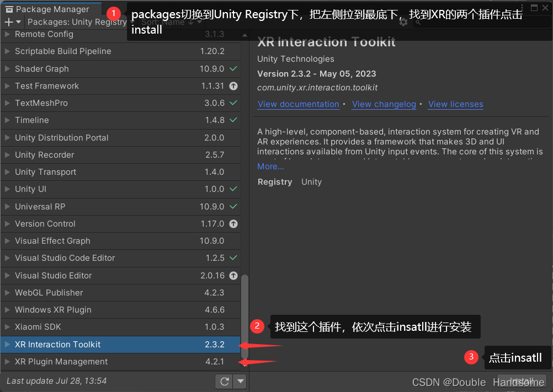This screenshot has width=553, height=392.
Task: Open the View documentation link
Action: (x=299, y=104)
